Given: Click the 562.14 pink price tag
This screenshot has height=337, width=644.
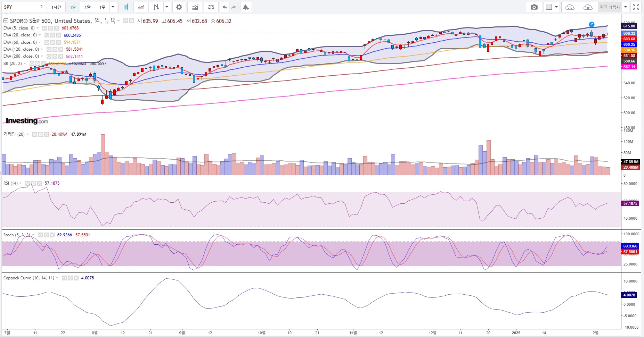Looking at the screenshot, I should click(629, 67).
